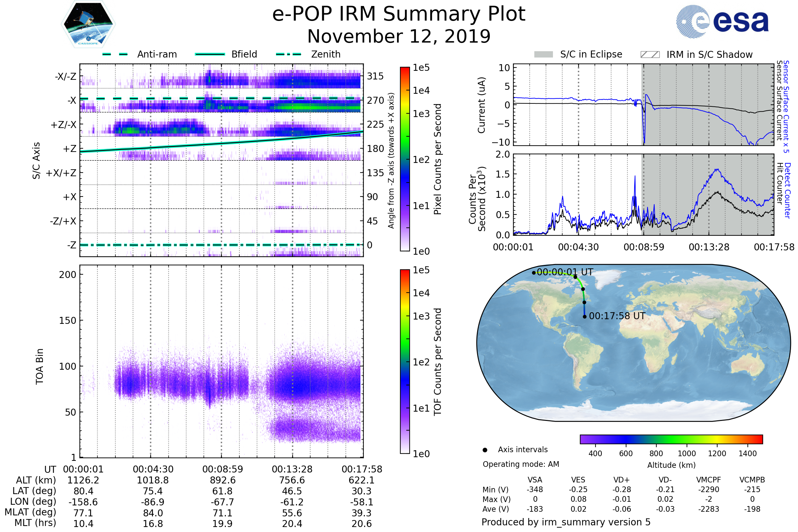Click the Pixel Counts per Second colorbar
This screenshot has width=798, height=532.
click(x=405, y=159)
